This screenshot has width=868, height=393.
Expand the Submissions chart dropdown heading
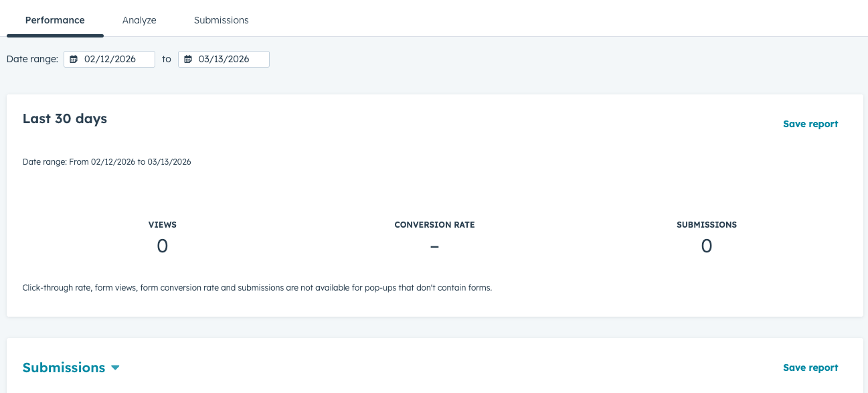tap(64, 368)
